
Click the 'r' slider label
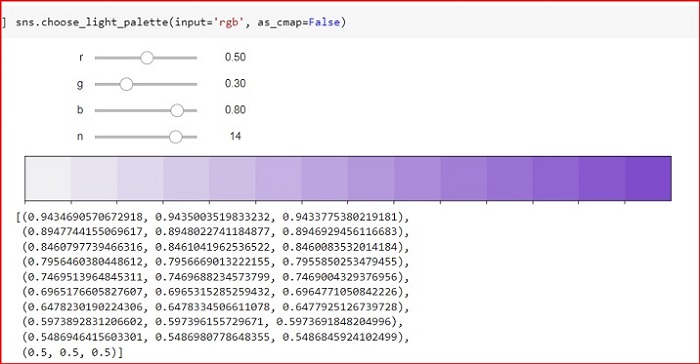[81, 58]
